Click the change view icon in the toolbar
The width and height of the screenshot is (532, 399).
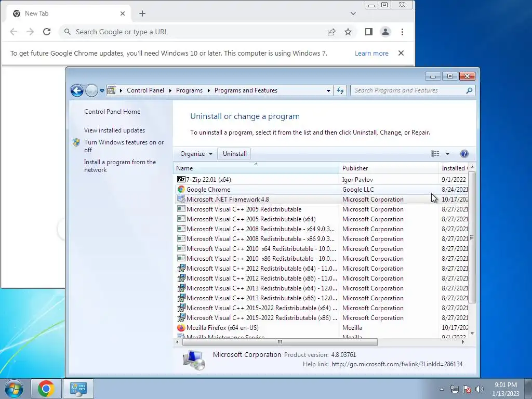click(435, 154)
